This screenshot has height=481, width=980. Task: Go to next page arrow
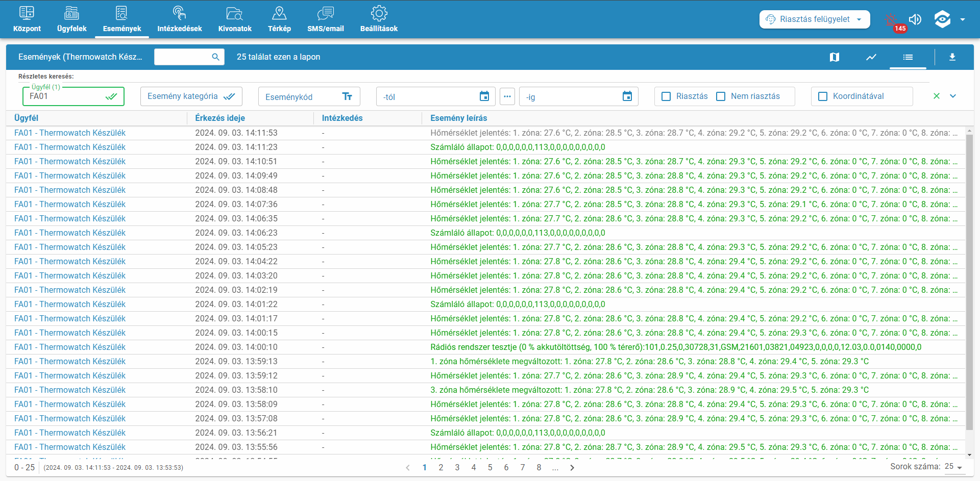coord(572,468)
